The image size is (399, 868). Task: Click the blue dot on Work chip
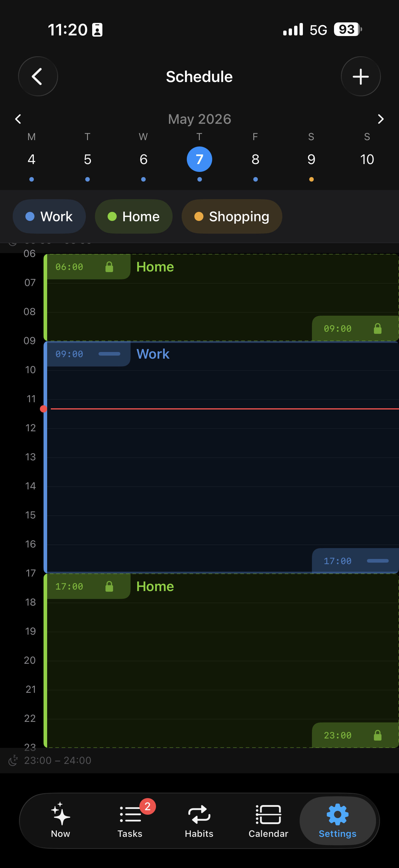tap(30, 216)
